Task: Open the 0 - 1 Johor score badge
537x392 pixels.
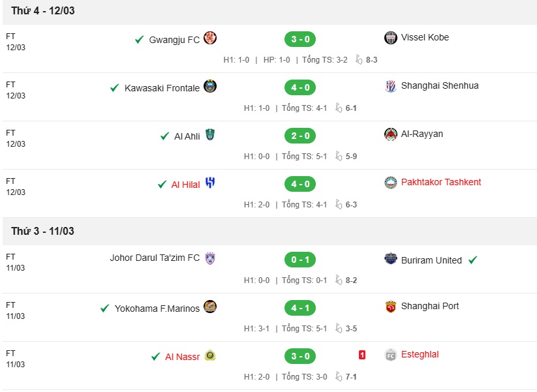Action: click(300, 260)
